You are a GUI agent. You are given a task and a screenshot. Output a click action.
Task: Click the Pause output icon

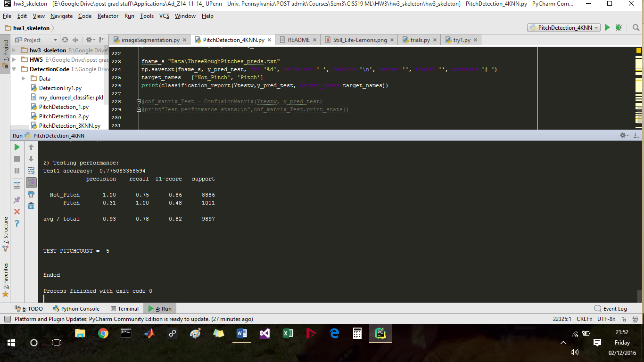tap(17, 171)
